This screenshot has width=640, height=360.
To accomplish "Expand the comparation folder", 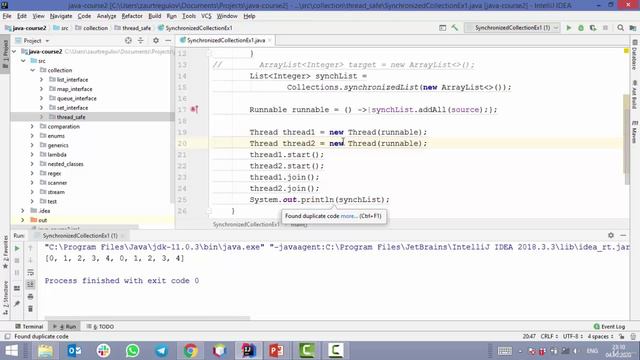I will (33, 127).
